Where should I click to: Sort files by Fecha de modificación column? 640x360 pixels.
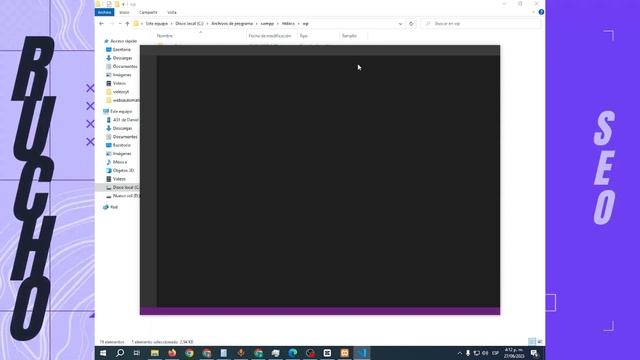[270, 36]
